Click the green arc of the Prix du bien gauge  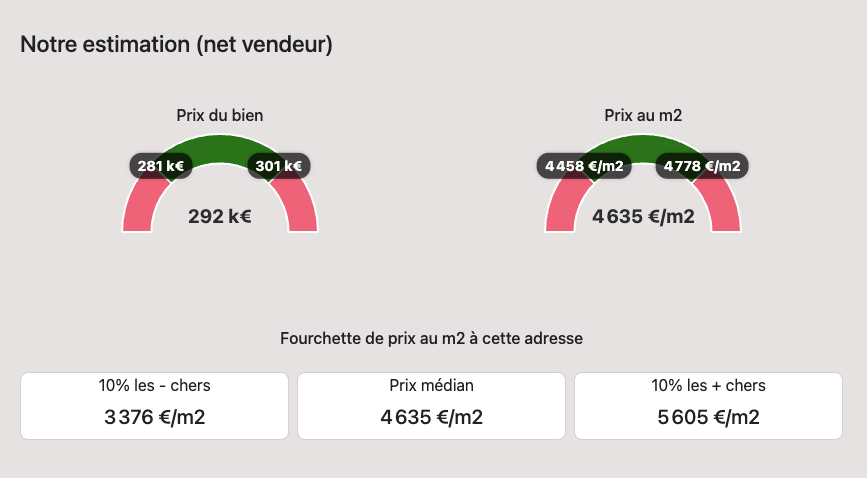(220, 147)
